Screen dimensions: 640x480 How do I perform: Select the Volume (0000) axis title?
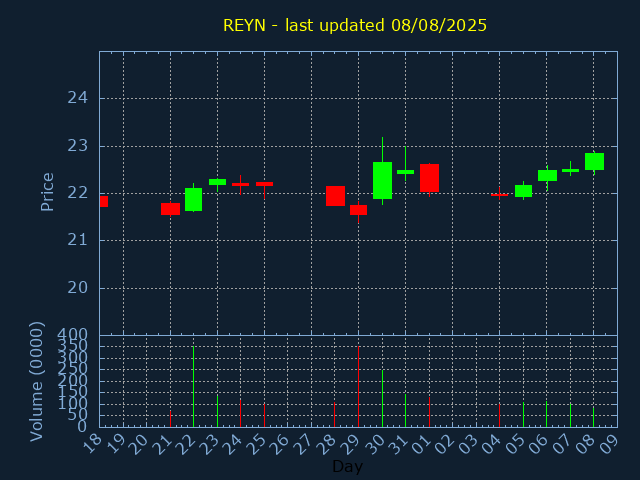pyautogui.click(x=36, y=382)
